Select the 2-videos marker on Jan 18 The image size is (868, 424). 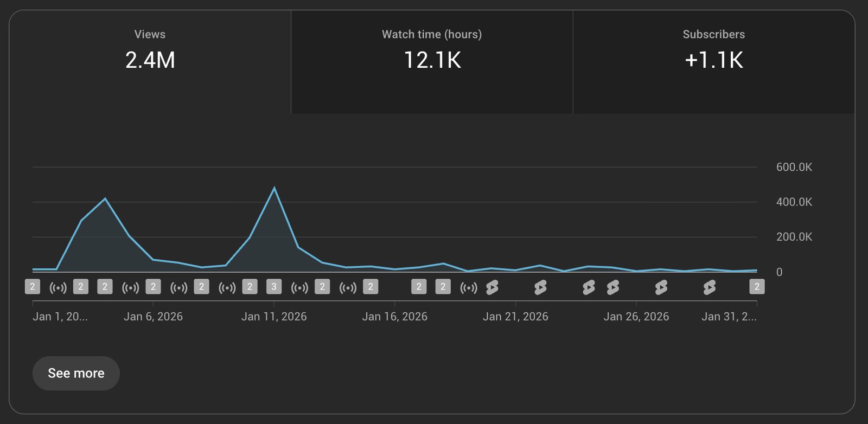pos(443,287)
